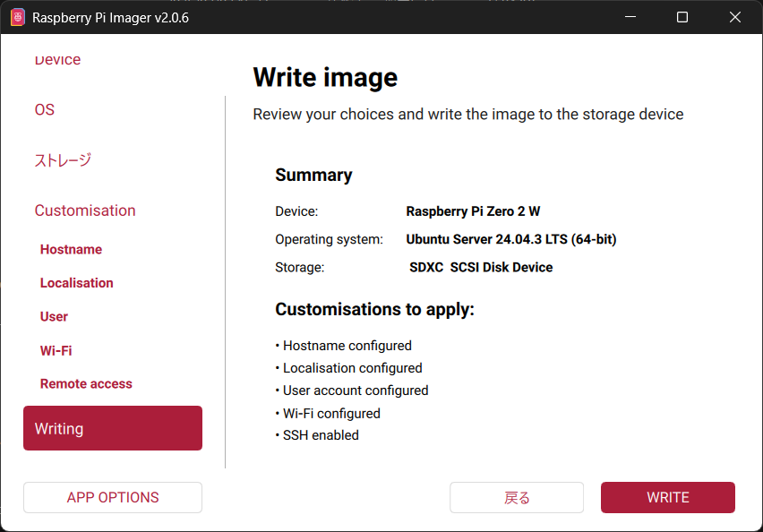Open the OS step in sidebar

point(45,110)
